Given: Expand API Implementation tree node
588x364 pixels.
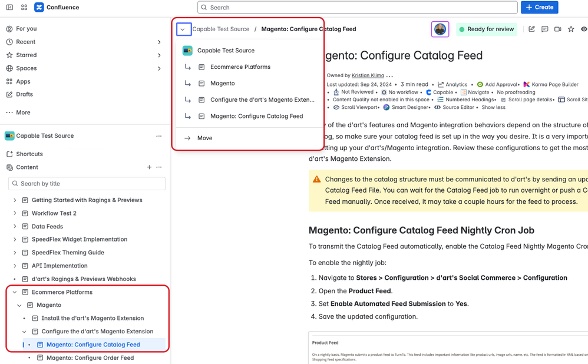Looking at the screenshot, I should point(15,266).
